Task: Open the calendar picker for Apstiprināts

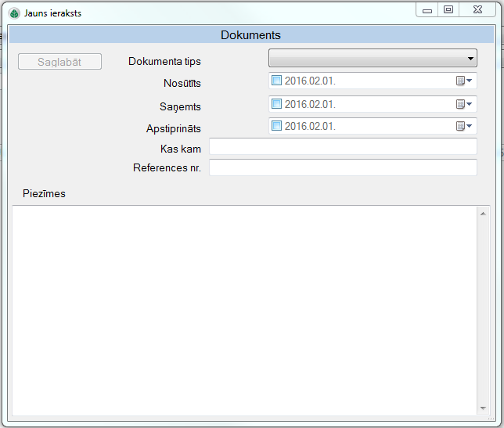Action: tap(464, 126)
